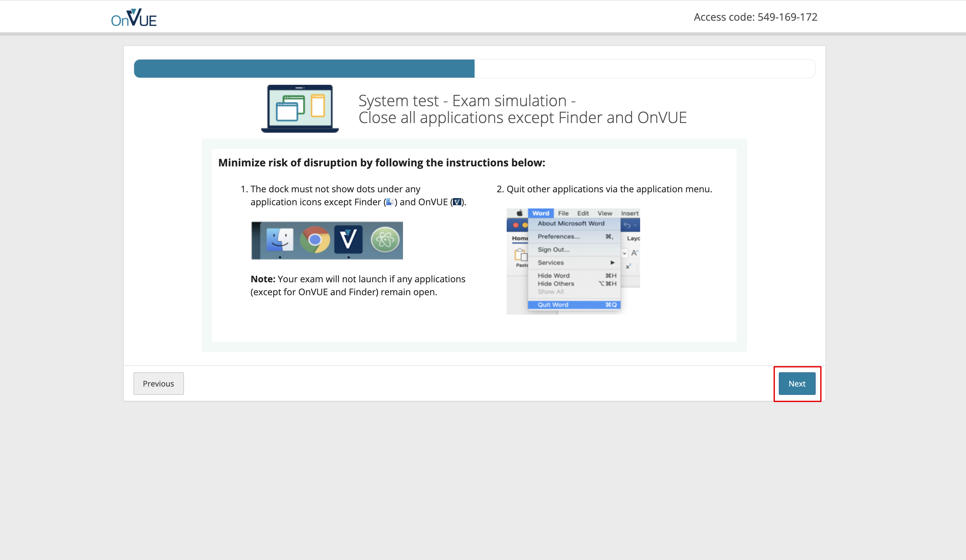Click the Chrome icon in dock image

315,240
